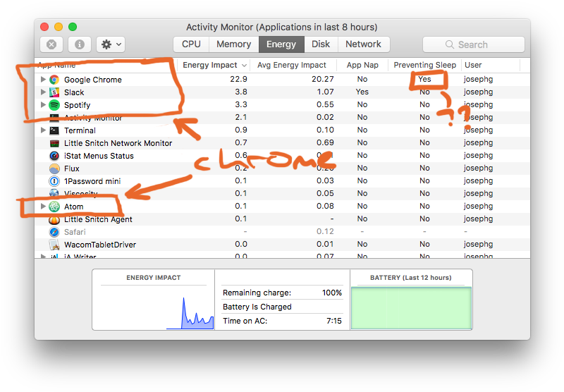564x392 pixels.
Task: Click Chrome's 22.9 energy impact value
Action: (238, 79)
